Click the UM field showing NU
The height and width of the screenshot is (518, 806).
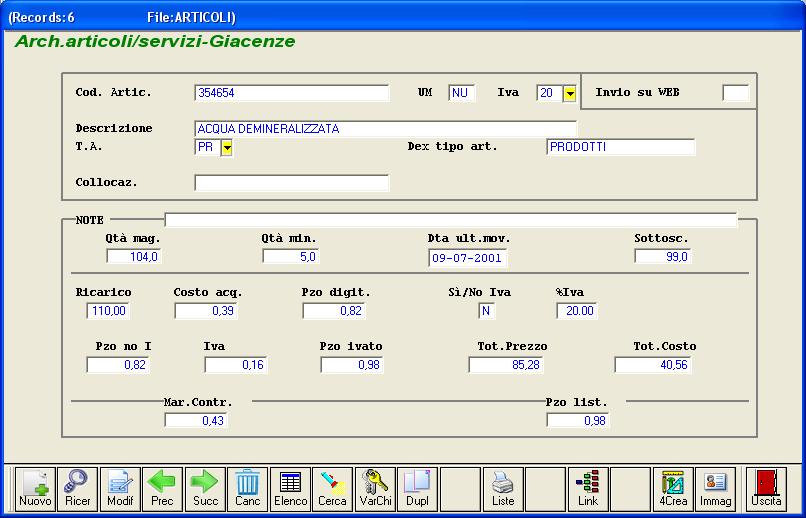462,93
